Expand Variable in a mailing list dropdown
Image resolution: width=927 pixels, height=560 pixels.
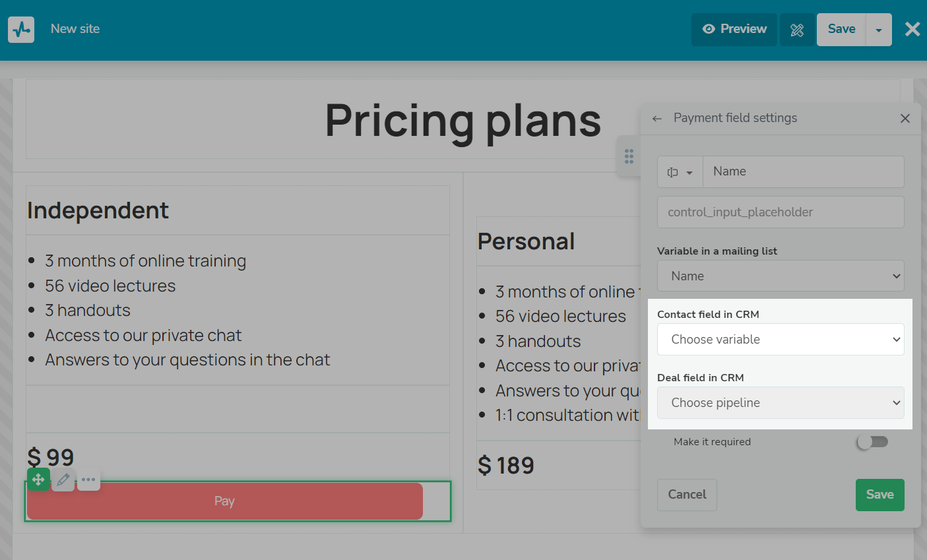pyautogui.click(x=781, y=276)
